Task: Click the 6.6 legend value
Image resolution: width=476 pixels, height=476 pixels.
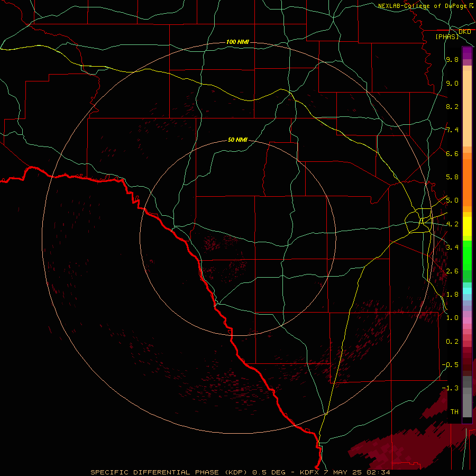Action: 452,153
